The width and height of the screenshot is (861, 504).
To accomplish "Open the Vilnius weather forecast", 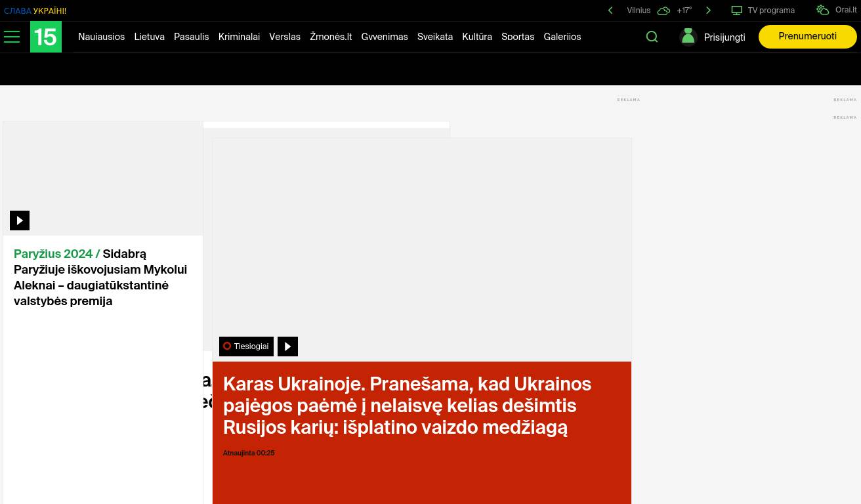I will pos(639,10).
